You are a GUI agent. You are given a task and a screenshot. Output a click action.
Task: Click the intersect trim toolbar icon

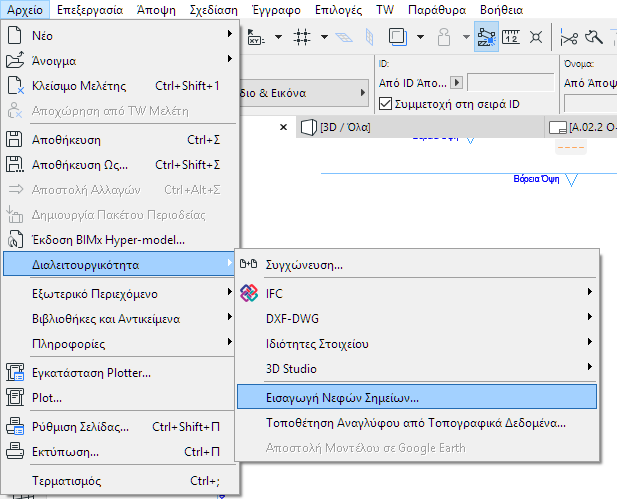536,37
